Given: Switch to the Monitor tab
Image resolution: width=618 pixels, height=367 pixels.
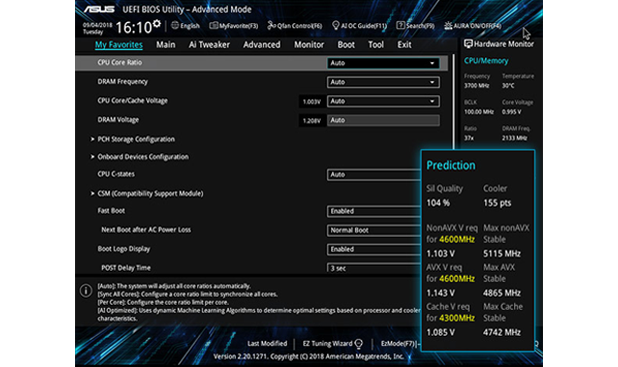Looking at the screenshot, I should 309,45.
